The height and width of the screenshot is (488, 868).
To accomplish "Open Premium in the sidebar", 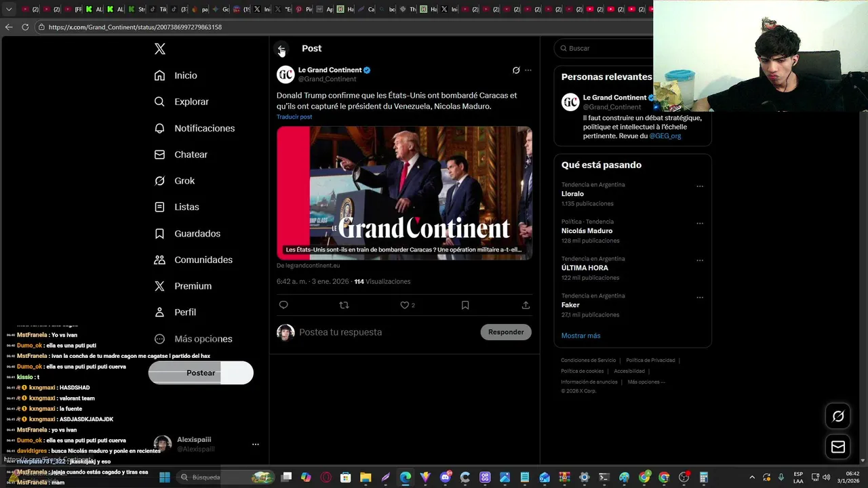I will [182, 286].
